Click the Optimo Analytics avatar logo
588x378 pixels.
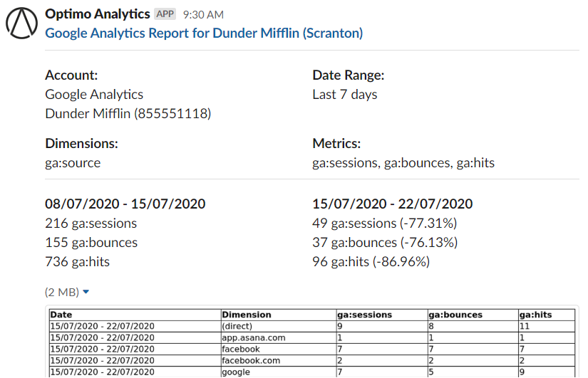tap(22, 23)
